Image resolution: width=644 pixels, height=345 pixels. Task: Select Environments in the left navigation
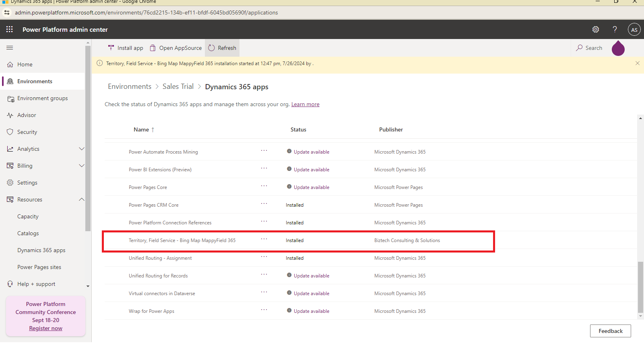pos(43,81)
